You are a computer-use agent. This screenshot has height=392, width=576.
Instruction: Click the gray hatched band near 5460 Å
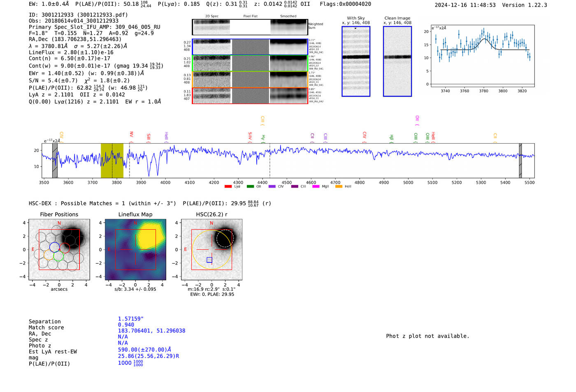pyautogui.click(x=520, y=161)
